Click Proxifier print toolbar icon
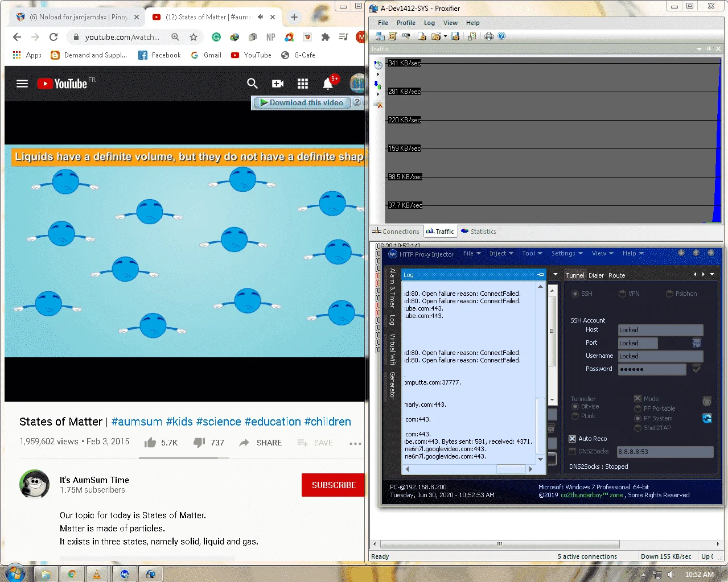The width and height of the screenshot is (728, 582). [x=489, y=36]
